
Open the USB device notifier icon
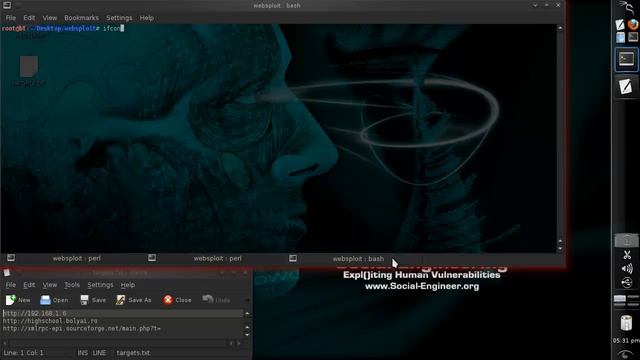pyautogui.click(x=627, y=282)
